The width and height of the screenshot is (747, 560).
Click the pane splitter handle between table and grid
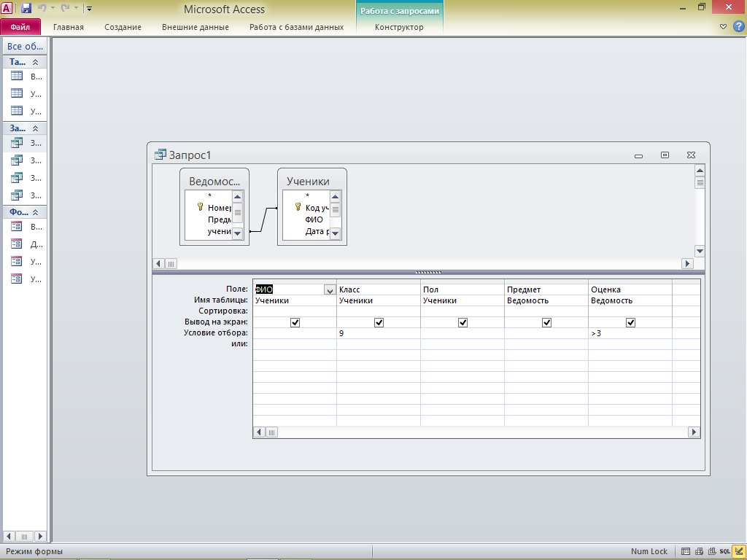(428, 273)
